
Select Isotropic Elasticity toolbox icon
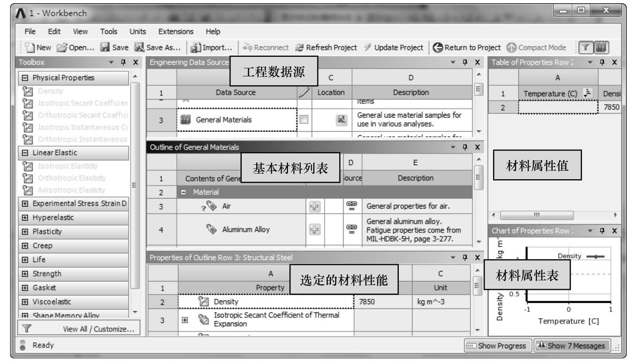(x=27, y=166)
